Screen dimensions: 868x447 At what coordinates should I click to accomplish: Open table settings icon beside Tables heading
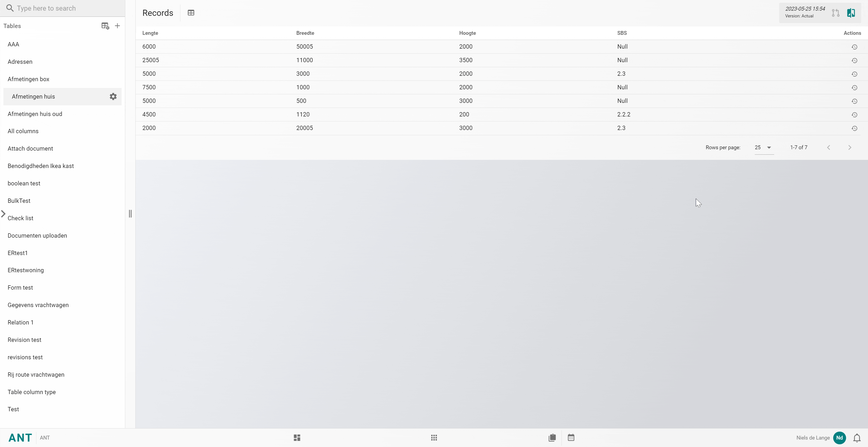coord(105,26)
